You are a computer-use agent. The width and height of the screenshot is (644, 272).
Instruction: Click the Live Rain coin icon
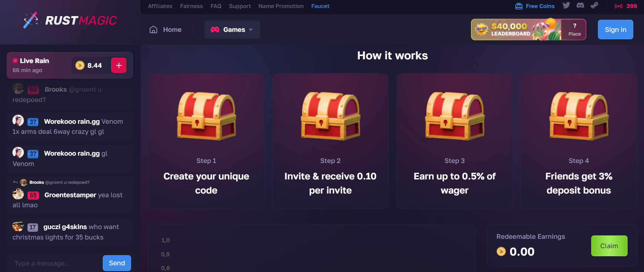(x=80, y=65)
